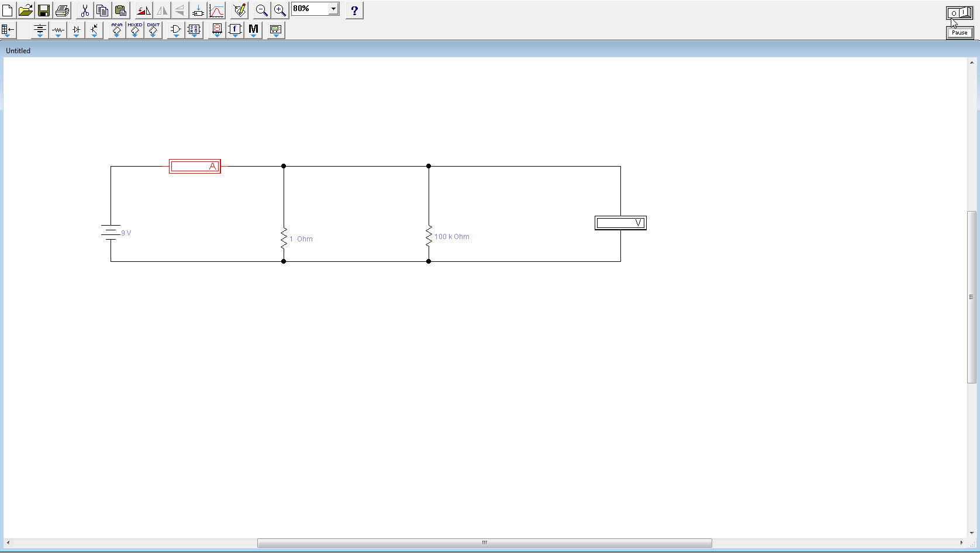Open the Controls parts bin
Viewport: 980px width, 553px height.
tap(235, 30)
